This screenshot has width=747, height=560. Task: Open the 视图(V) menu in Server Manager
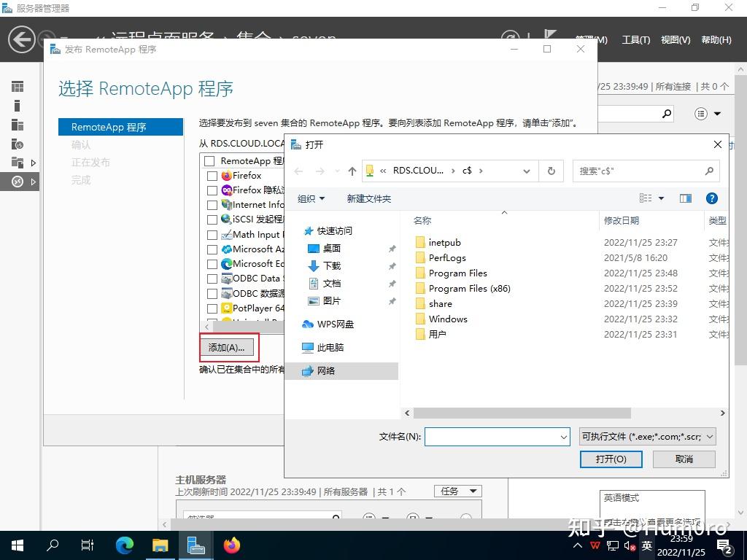(x=675, y=39)
